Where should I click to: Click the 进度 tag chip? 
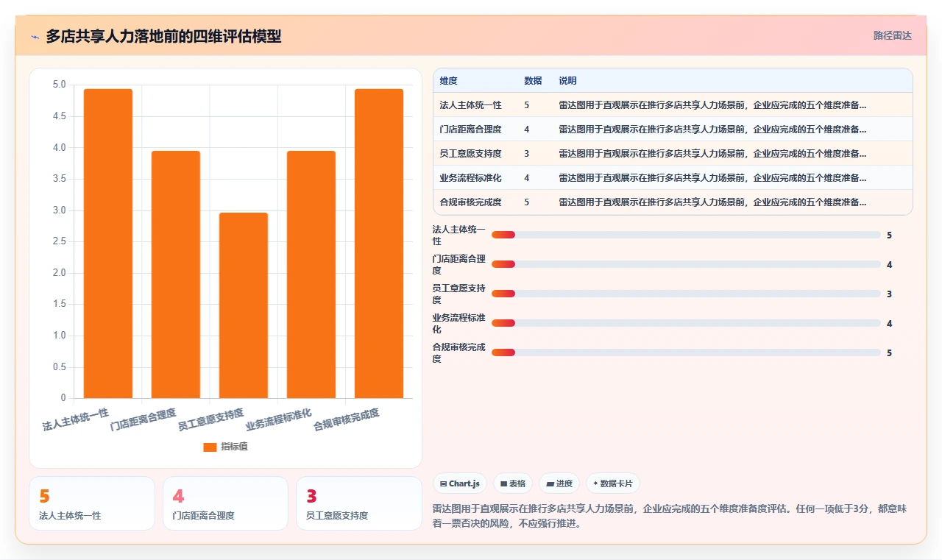pyautogui.click(x=559, y=483)
